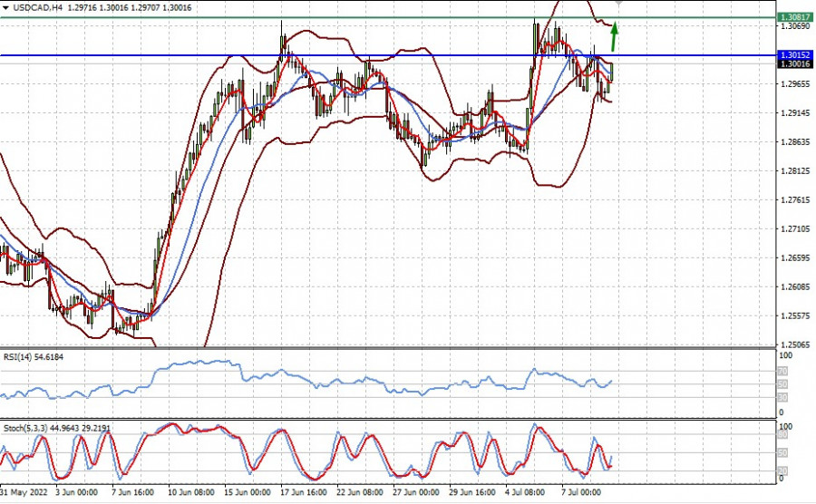This screenshot has width=816, height=504.
Task: Click the 31 May 2022 date label
Action: (24, 493)
